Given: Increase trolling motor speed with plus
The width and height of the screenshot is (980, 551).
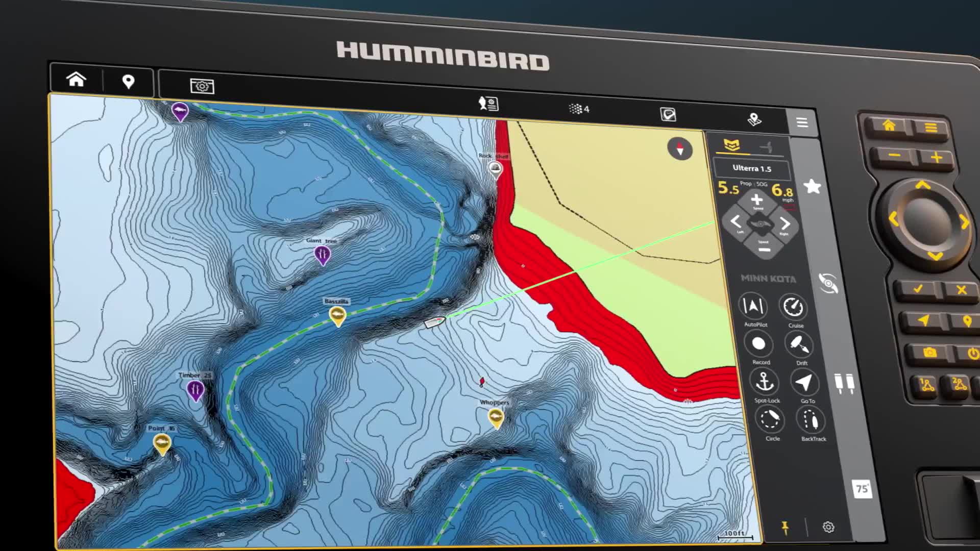Looking at the screenshot, I should click(x=757, y=199).
